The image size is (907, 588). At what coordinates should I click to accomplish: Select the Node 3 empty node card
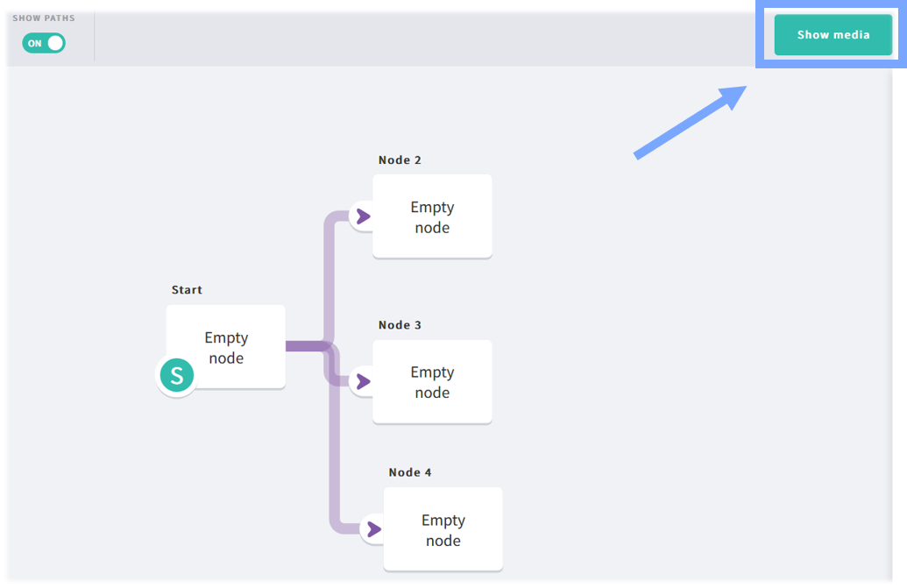coord(432,381)
